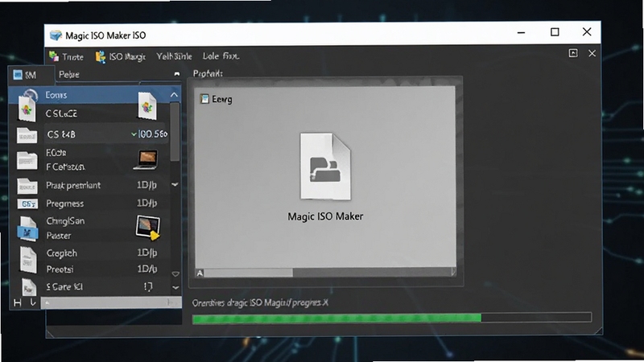Open the Yelh3ihle menu

[174, 56]
